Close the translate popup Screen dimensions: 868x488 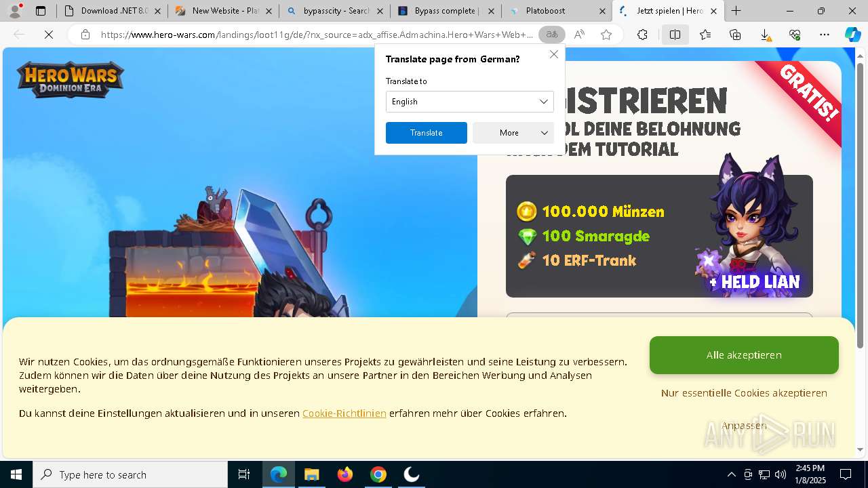click(554, 54)
